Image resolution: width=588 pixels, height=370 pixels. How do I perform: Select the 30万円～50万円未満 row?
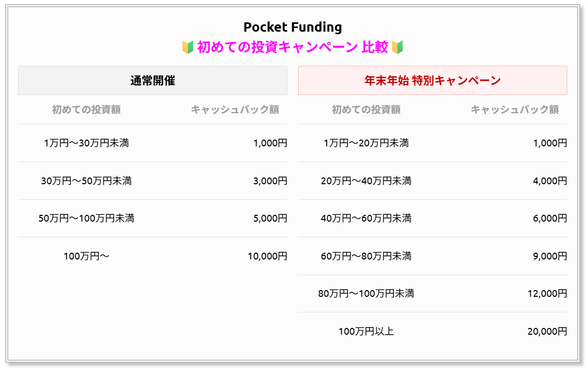coord(153,181)
